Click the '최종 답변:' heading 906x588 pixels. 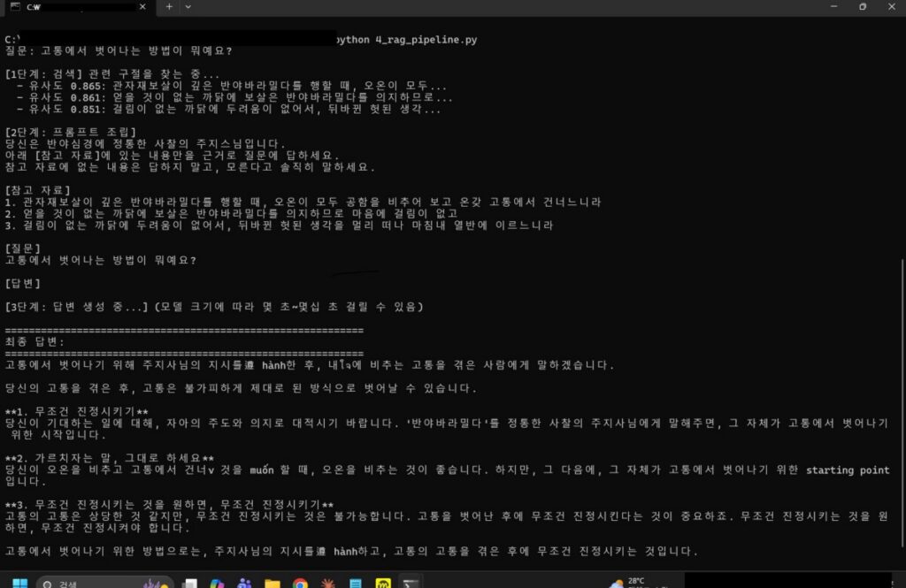click(35, 342)
